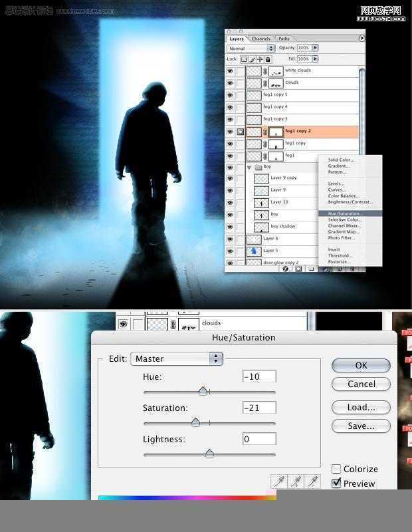Uncheck the Preview checkbox
The width and height of the screenshot is (412, 532).
(x=336, y=483)
